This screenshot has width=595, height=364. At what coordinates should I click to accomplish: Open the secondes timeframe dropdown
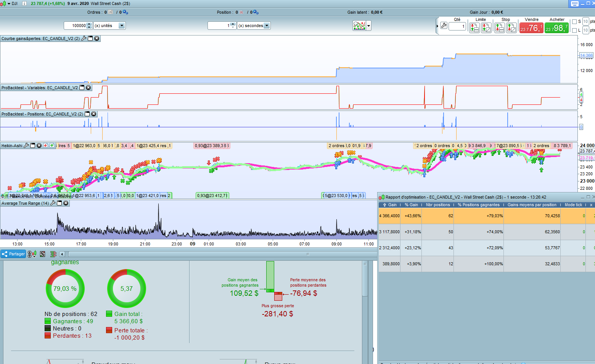click(x=267, y=26)
